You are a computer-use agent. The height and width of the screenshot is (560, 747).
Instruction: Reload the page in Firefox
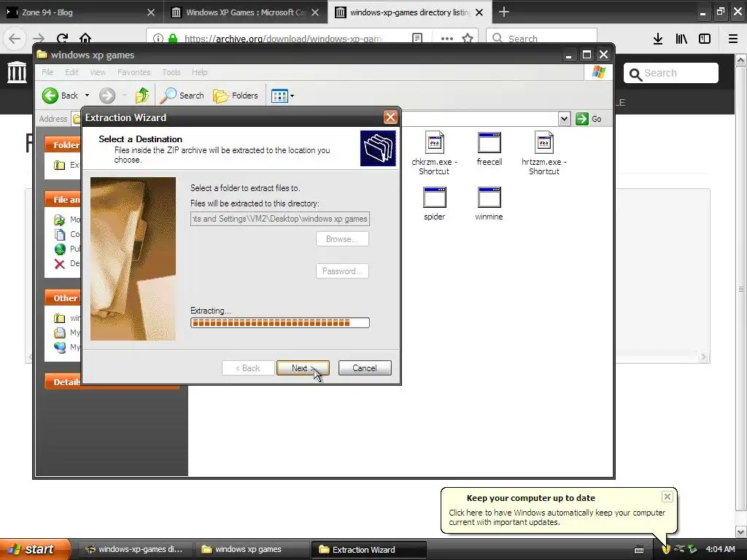coord(63,39)
